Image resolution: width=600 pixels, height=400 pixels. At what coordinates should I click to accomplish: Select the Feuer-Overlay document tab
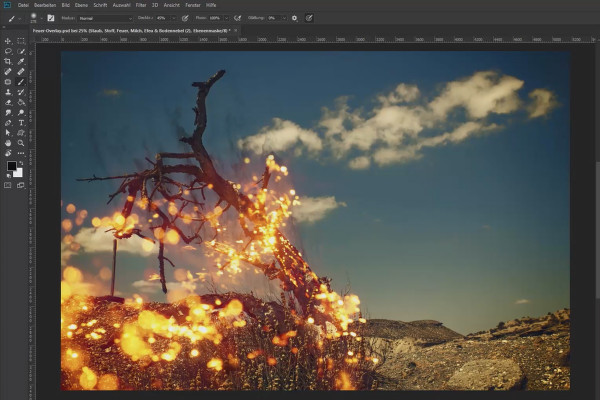tap(131, 30)
